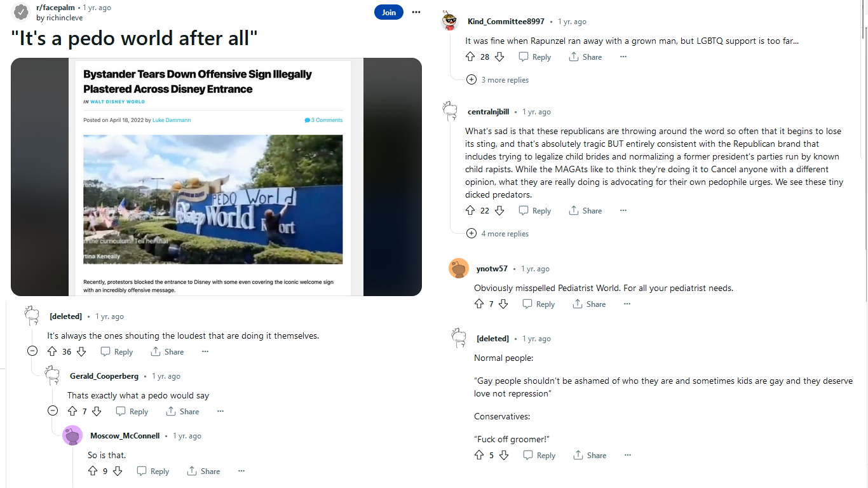Upvote the 'Normal people' deleted comment

(480, 456)
